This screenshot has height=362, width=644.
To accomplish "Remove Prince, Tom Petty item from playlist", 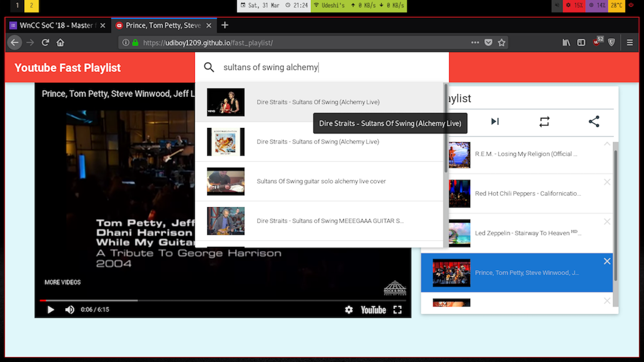I will coord(607,261).
